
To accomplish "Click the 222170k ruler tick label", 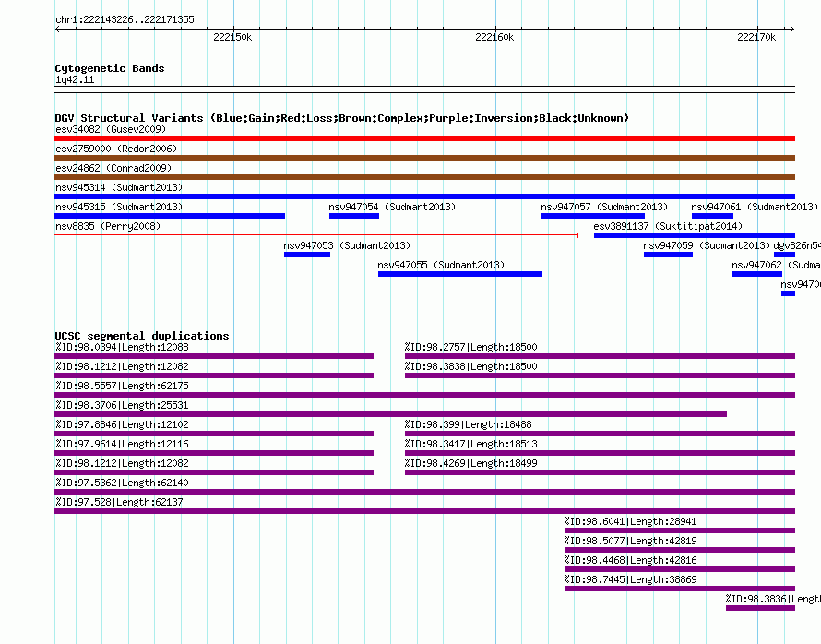I will point(756,37).
